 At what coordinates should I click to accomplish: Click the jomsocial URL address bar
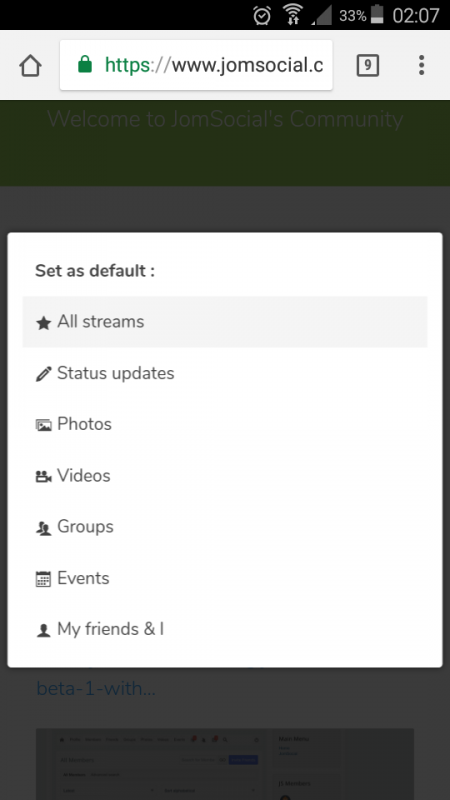click(x=196, y=65)
